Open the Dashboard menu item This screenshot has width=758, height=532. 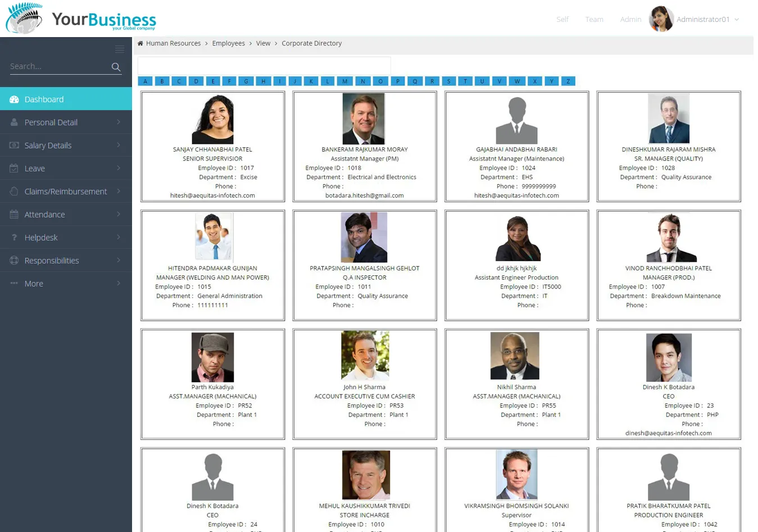[x=66, y=99]
